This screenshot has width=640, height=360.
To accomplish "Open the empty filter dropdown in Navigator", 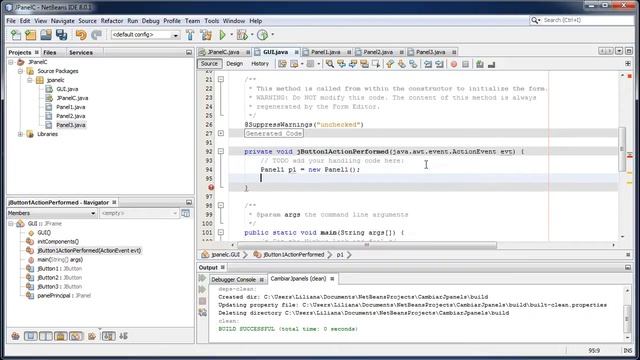I will [175, 213].
